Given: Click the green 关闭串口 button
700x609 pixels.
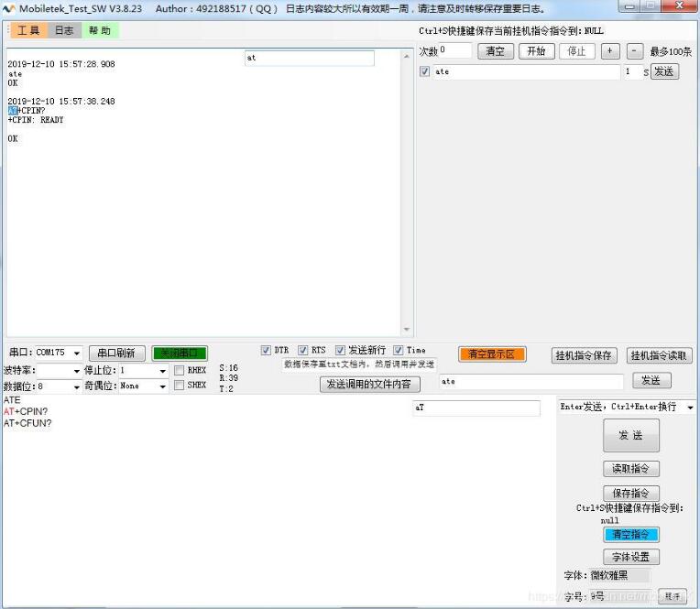Looking at the screenshot, I should click(179, 353).
